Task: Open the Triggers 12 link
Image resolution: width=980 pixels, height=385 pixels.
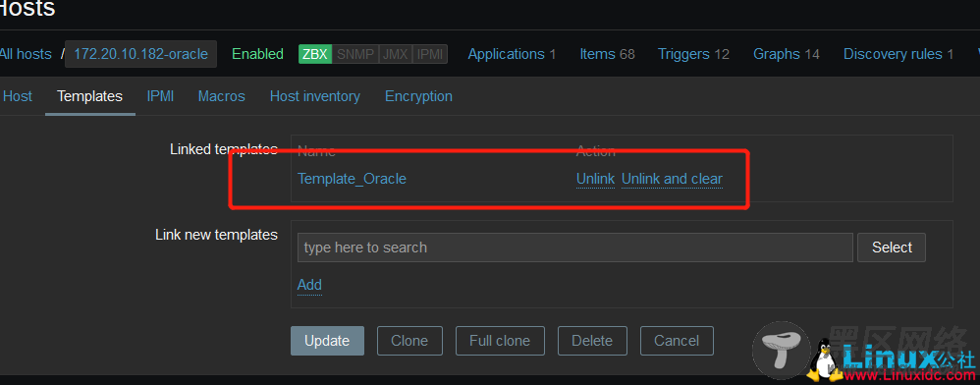Action: click(693, 54)
